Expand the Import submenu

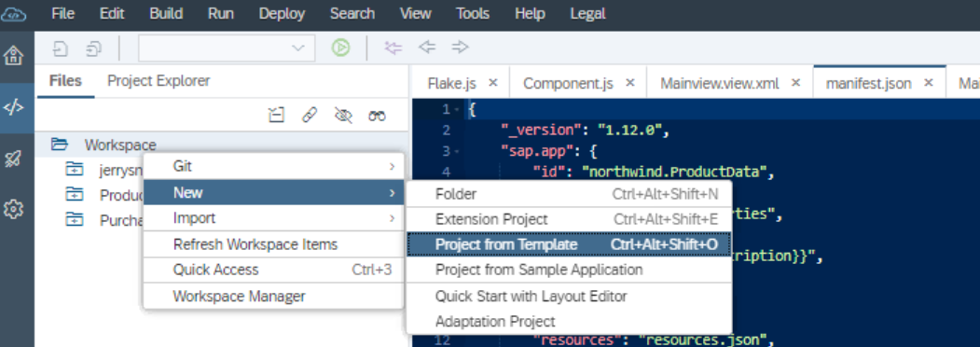point(274,218)
